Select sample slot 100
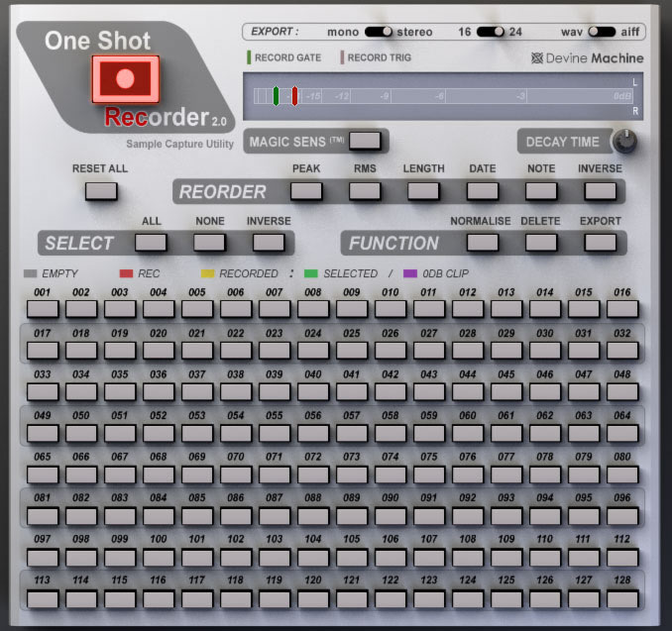Viewport: 672px width, 631px height. (159, 558)
